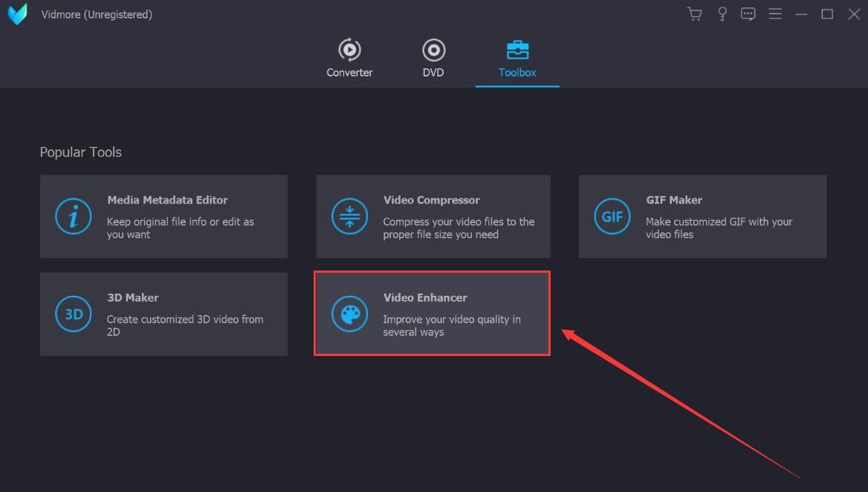Click 'Create customized 3D video' description text

click(x=185, y=326)
